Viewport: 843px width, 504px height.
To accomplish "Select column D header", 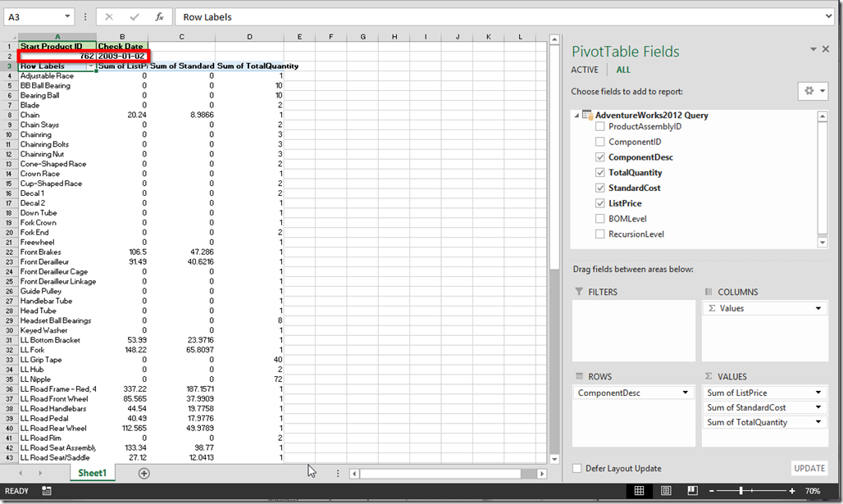I will [x=249, y=37].
